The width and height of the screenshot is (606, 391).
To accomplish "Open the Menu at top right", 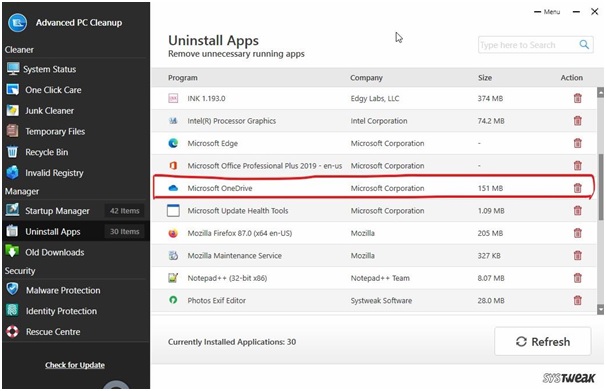I will click(x=547, y=12).
